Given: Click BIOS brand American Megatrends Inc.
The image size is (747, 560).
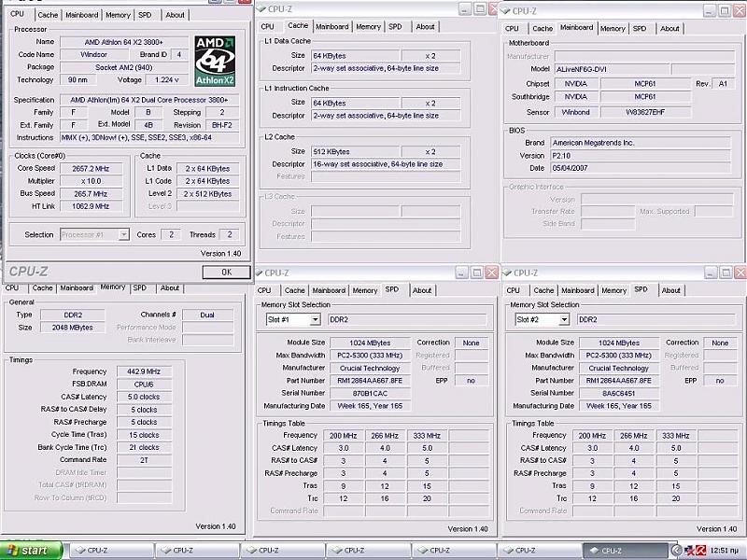Looking at the screenshot, I should click(x=641, y=143).
